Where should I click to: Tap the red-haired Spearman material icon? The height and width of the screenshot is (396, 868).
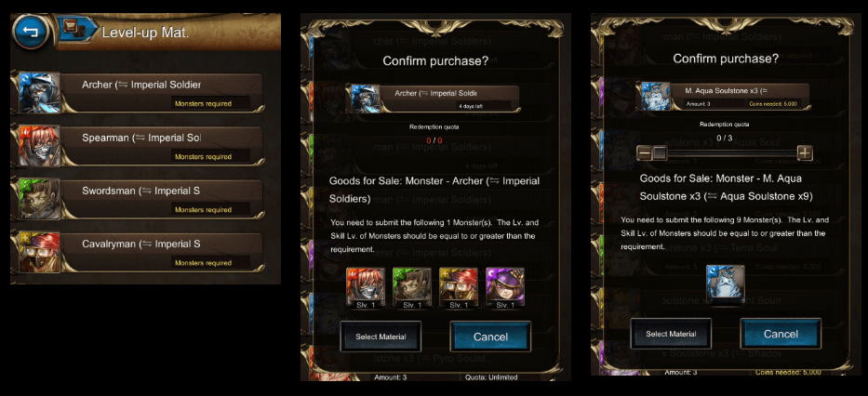pos(366,287)
